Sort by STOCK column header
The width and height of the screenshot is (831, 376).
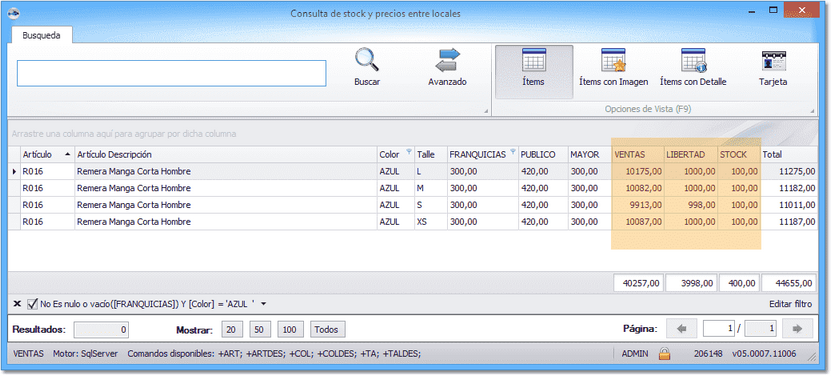739,154
